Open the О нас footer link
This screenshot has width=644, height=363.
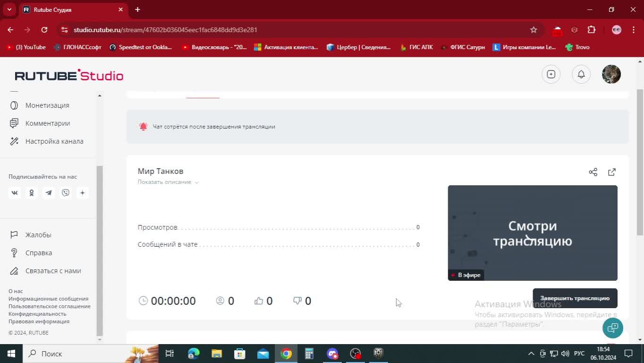point(16,291)
